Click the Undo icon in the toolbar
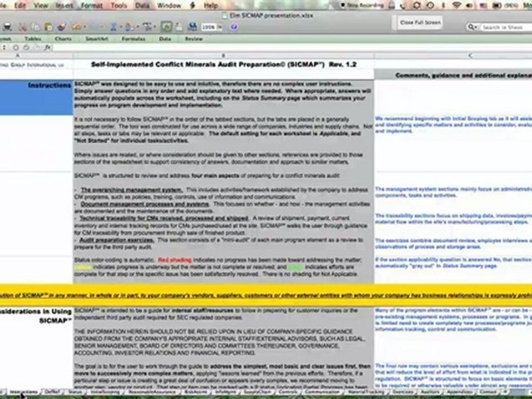 (x=76, y=27)
